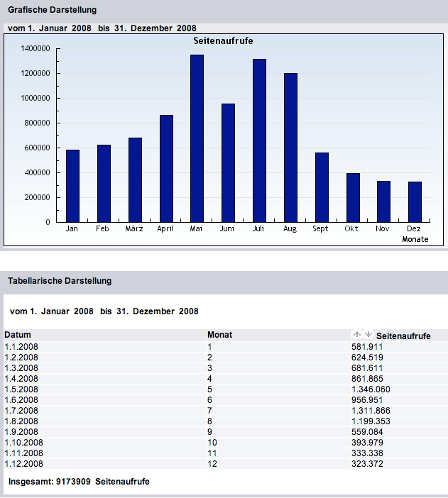Open month 10 link in Monat column
448x498 pixels.
point(212,442)
